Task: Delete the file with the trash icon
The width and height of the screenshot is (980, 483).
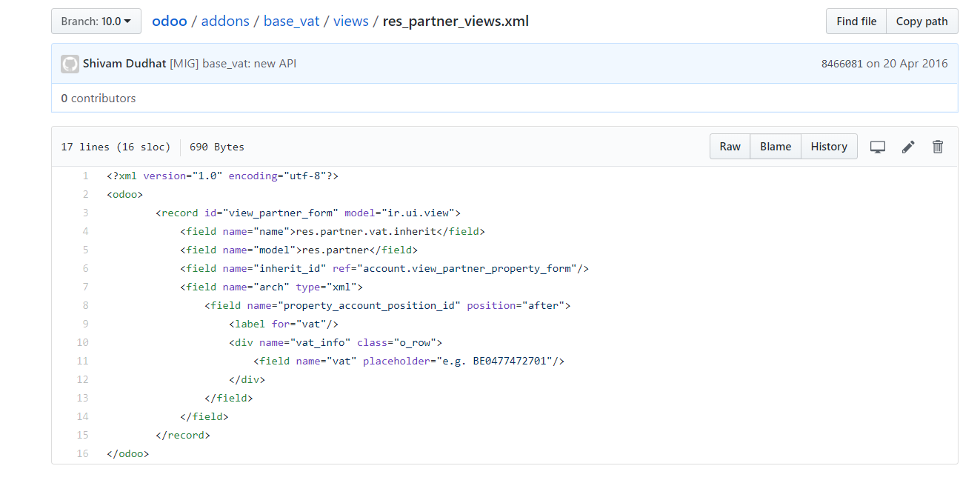Action: (937, 147)
